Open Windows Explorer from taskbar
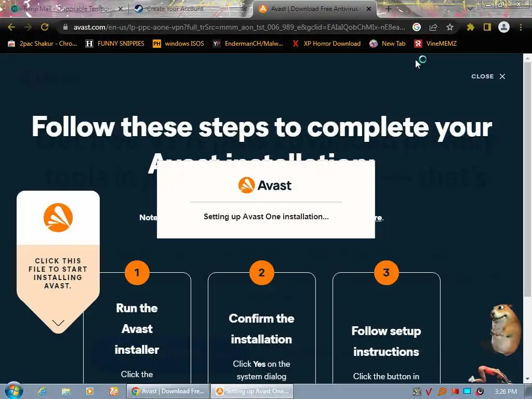The width and height of the screenshot is (532, 399). (x=66, y=391)
